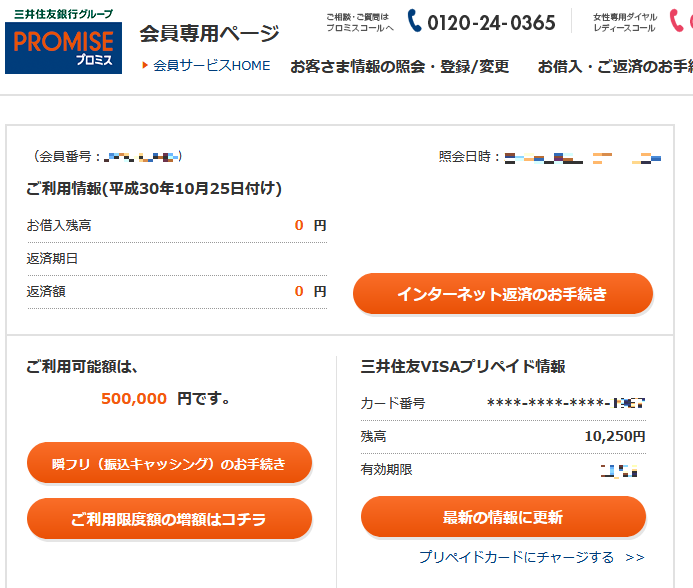Click the 返済期日 label
Viewport: 693px width, 588px height.
[x=52, y=258]
